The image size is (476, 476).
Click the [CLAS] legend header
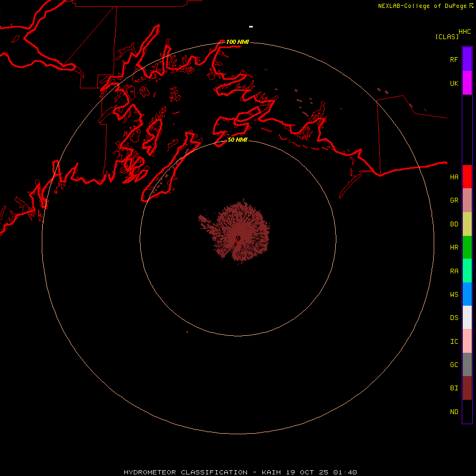[x=447, y=36]
